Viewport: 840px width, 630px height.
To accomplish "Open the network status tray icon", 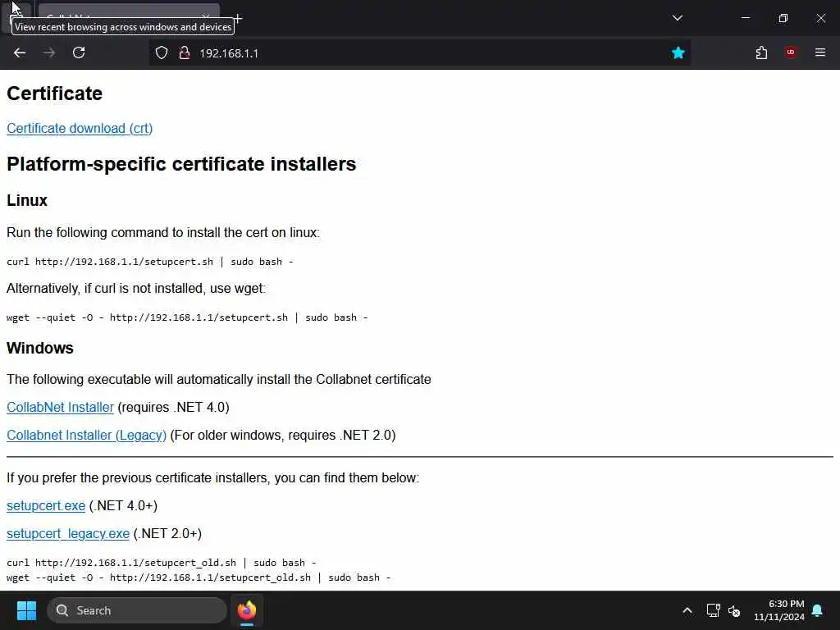I will tap(713, 610).
